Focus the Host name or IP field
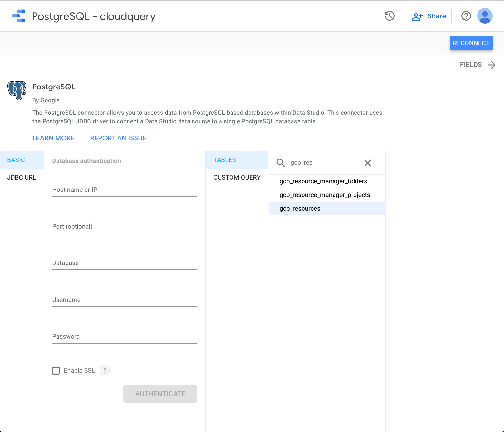504x432 pixels. 124,190
